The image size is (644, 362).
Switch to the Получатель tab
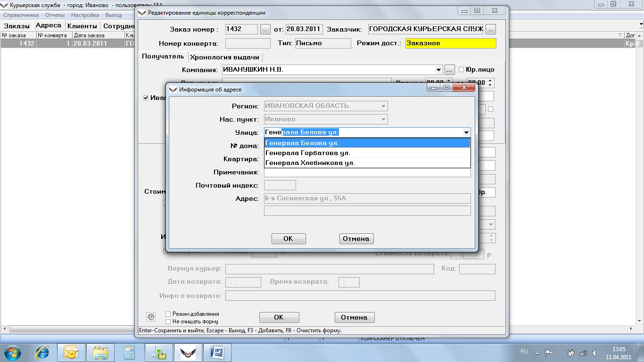[x=163, y=57]
